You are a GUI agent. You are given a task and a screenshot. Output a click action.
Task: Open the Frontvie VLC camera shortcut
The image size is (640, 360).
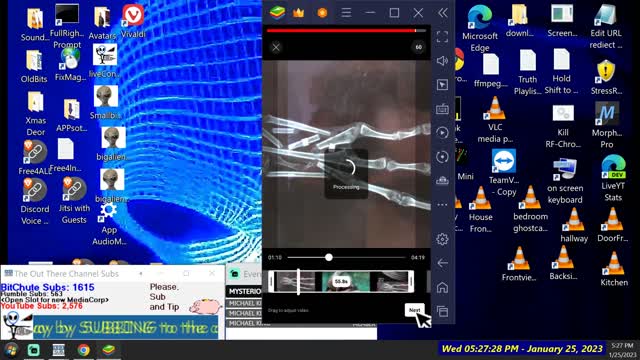[518, 264]
